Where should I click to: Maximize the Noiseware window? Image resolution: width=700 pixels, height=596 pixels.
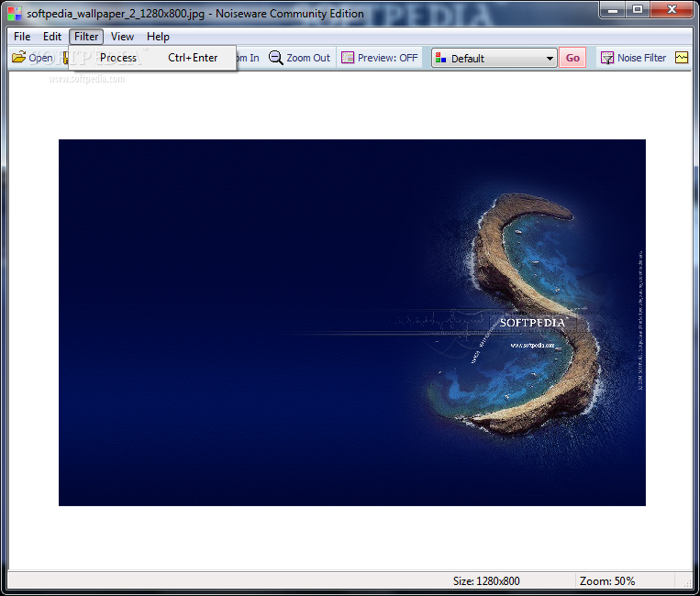coord(638,10)
